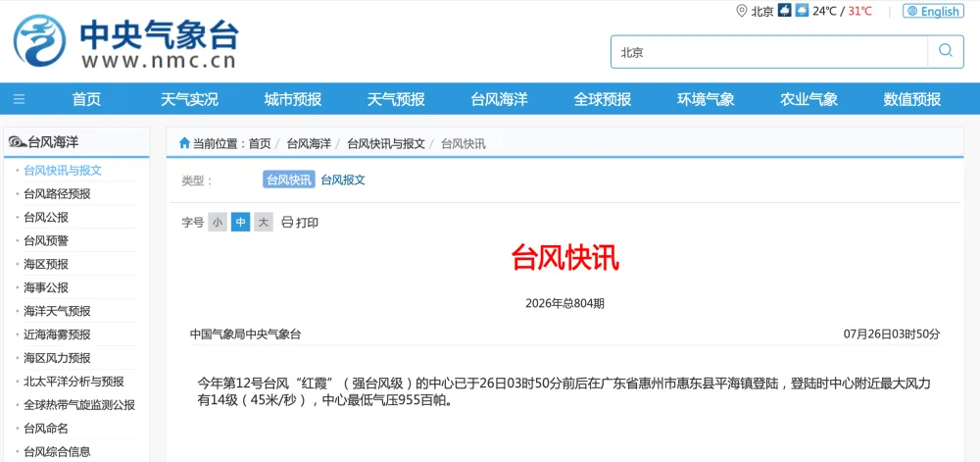Click the home icon in breadcrumb
This screenshot has width=980, height=462.
pos(184,143)
